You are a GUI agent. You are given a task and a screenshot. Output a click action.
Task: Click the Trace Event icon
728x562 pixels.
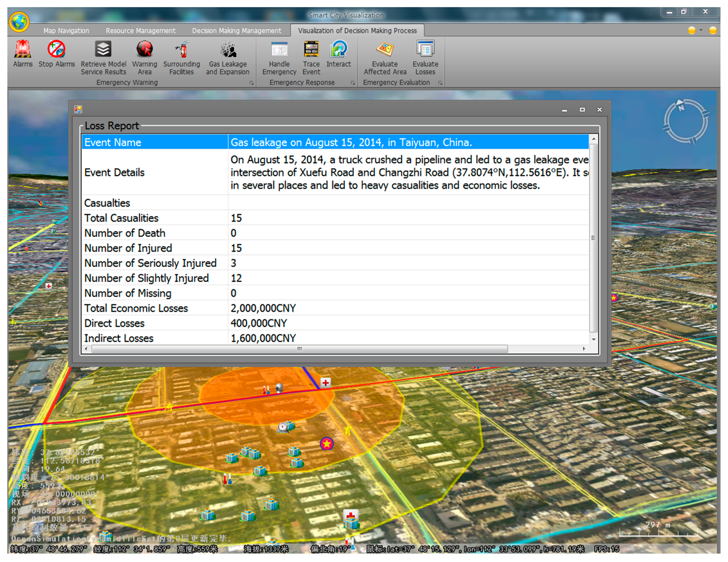click(311, 49)
